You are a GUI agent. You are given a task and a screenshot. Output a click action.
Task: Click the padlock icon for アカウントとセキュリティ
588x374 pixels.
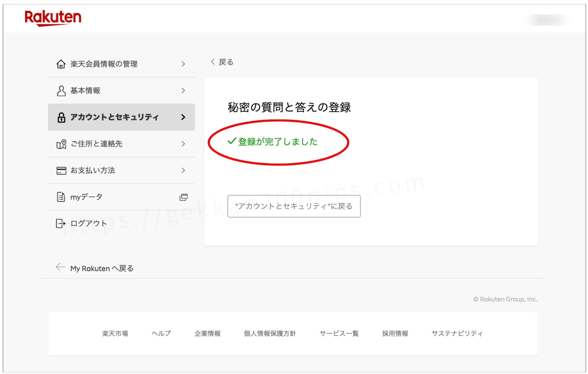coord(61,117)
